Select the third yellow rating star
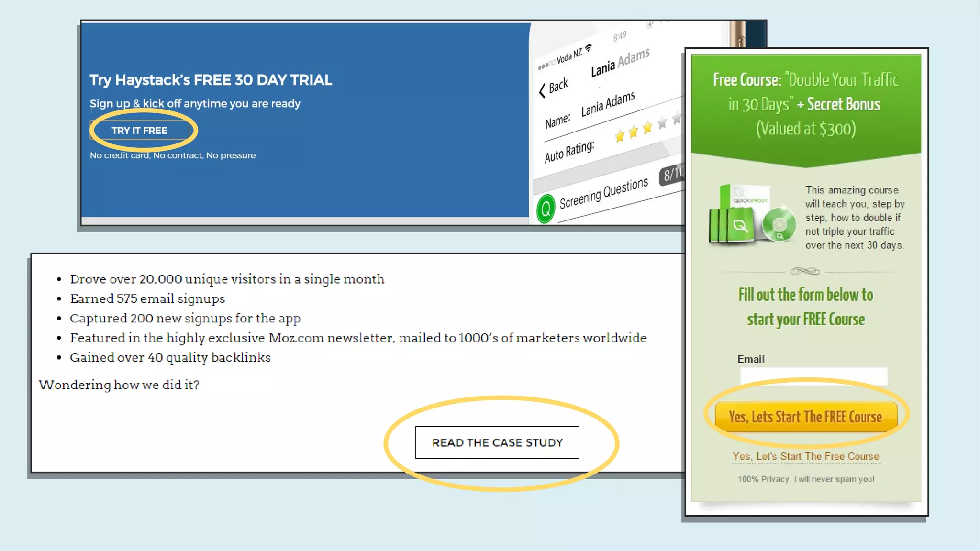 pos(647,127)
